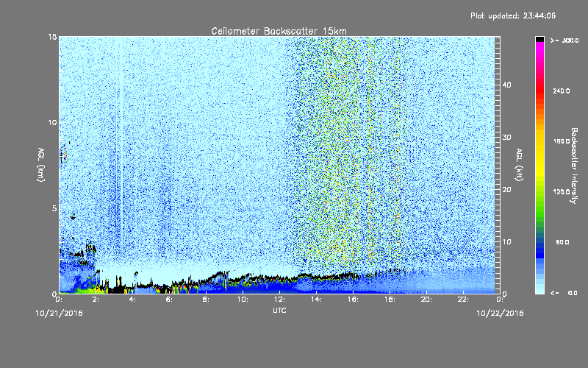588x368 pixels.
Task: Click the end date label 10/22/2016
Action: click(500, 314)
